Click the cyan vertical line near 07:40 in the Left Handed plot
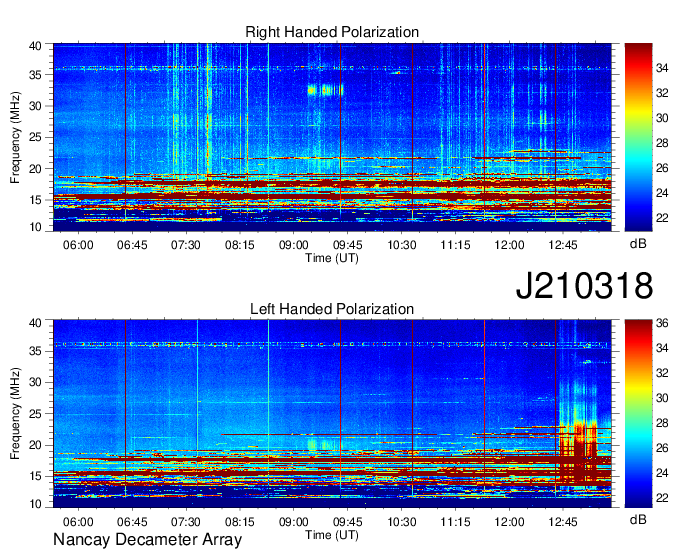 (x=197, y=386)
